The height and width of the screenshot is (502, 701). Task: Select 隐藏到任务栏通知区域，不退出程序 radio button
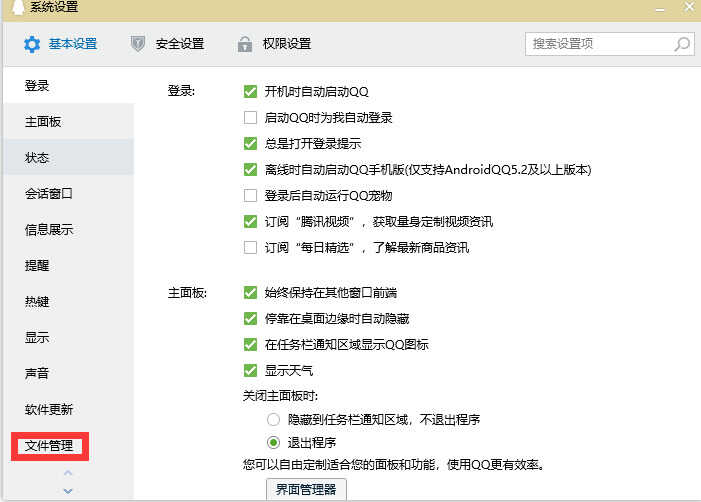coord(273,420)
